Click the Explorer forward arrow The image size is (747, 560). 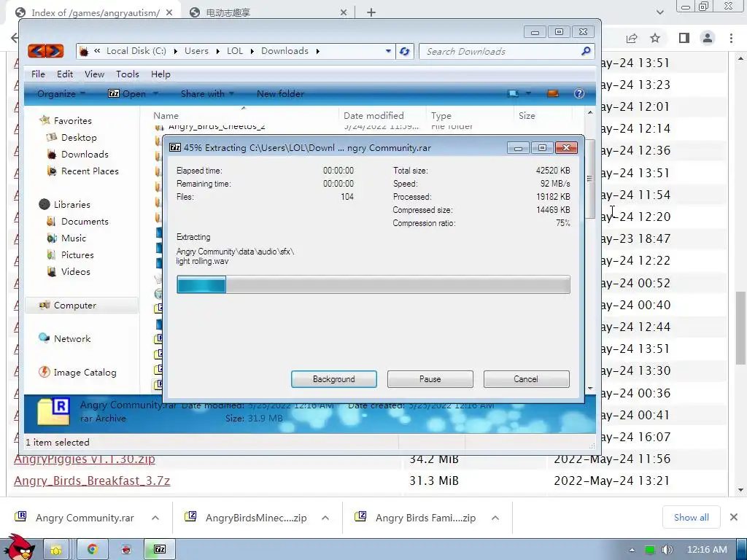55,51
